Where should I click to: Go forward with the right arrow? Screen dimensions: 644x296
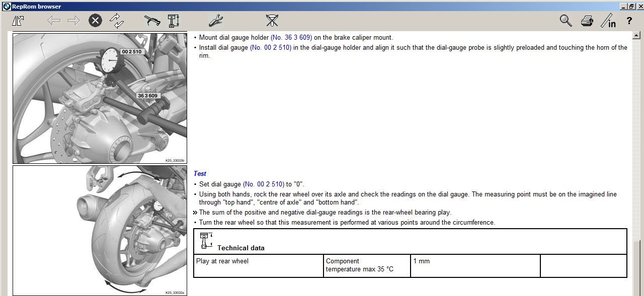(x=74, y=21)
